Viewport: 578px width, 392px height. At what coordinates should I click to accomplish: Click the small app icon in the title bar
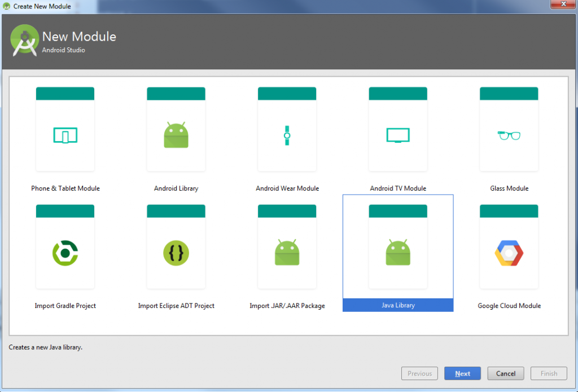6,6
